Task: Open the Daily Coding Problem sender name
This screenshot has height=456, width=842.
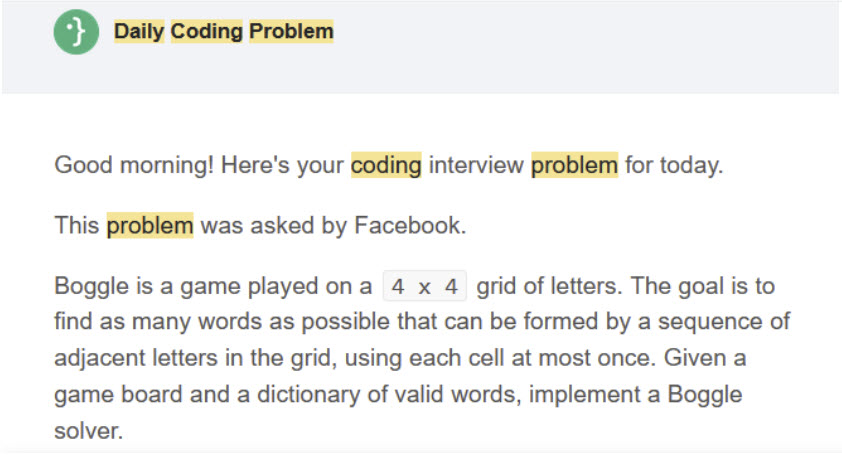Action: point(223,31)
